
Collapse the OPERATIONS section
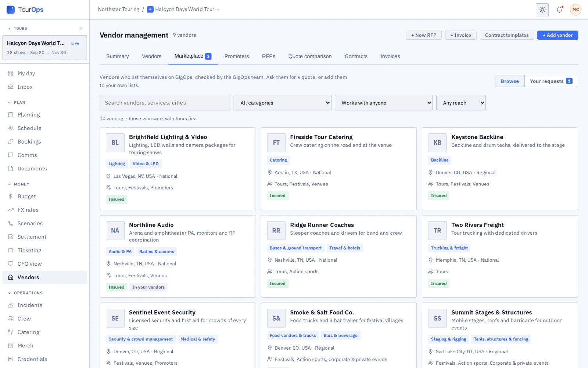coord(25,293)
